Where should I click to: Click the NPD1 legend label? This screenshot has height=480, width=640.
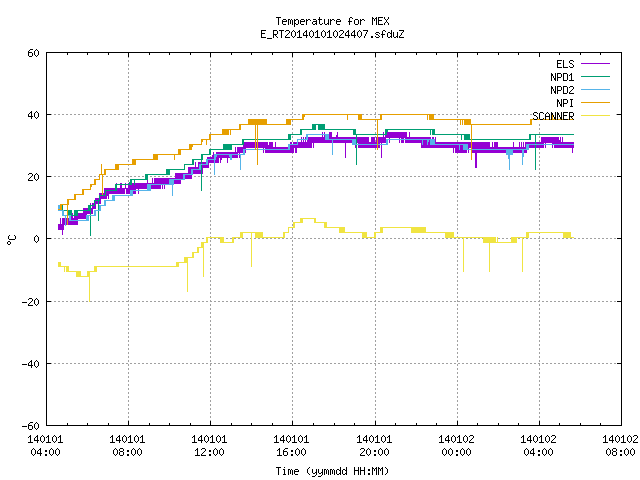(562, 77)
